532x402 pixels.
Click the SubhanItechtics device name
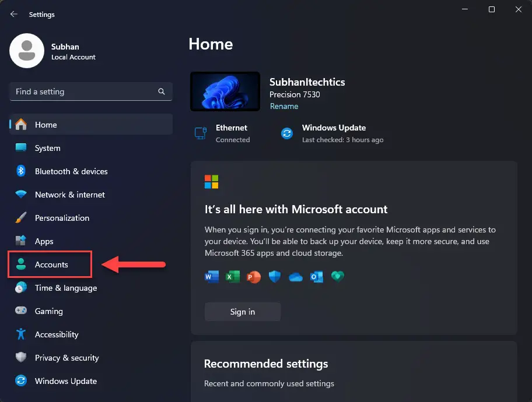307,82
